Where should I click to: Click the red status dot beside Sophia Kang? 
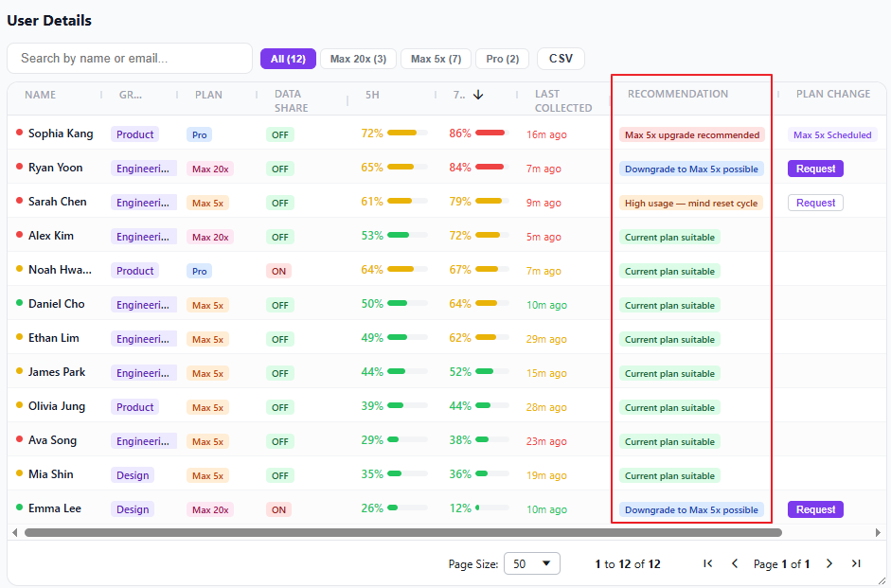click(x=19, y=134)
